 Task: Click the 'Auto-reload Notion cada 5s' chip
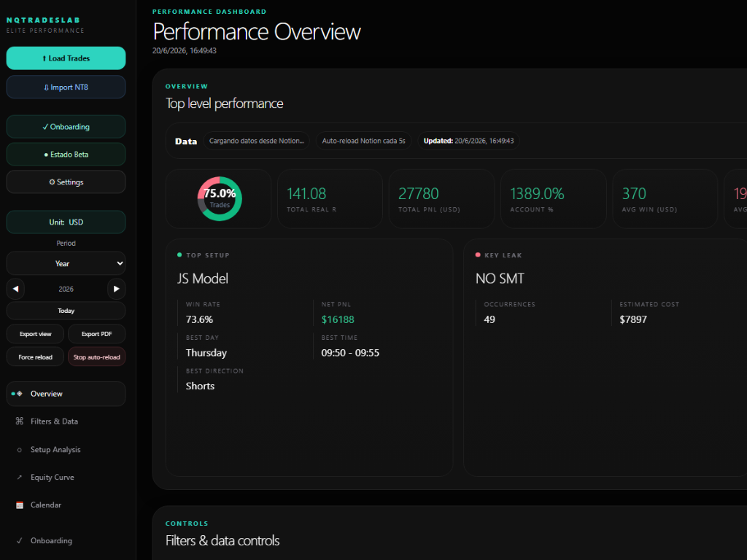363,141
